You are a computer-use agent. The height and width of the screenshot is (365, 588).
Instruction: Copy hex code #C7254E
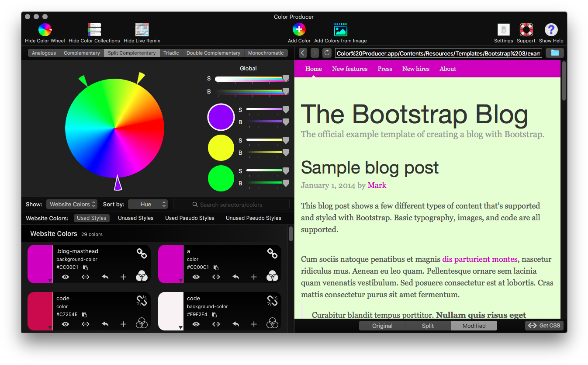pyautogui.click(x=85, y=315)
